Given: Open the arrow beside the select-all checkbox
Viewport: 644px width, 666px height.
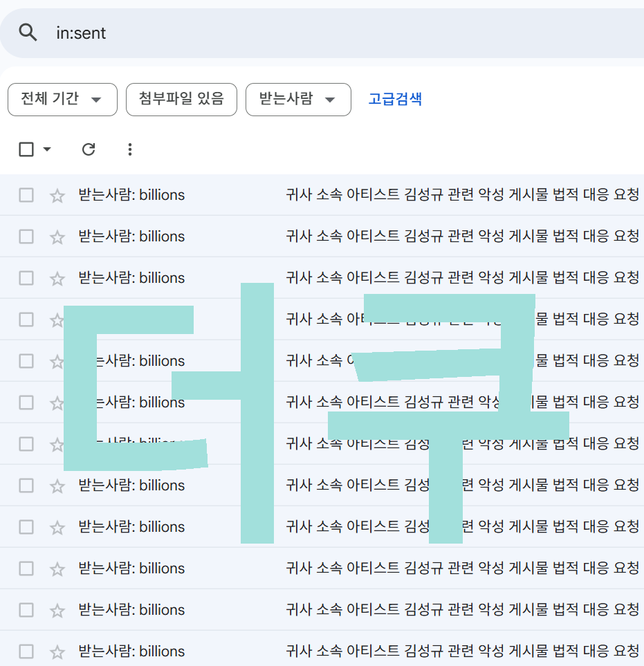Looking at the screenshot, I should pyautogui.click(x=47, y=149).
